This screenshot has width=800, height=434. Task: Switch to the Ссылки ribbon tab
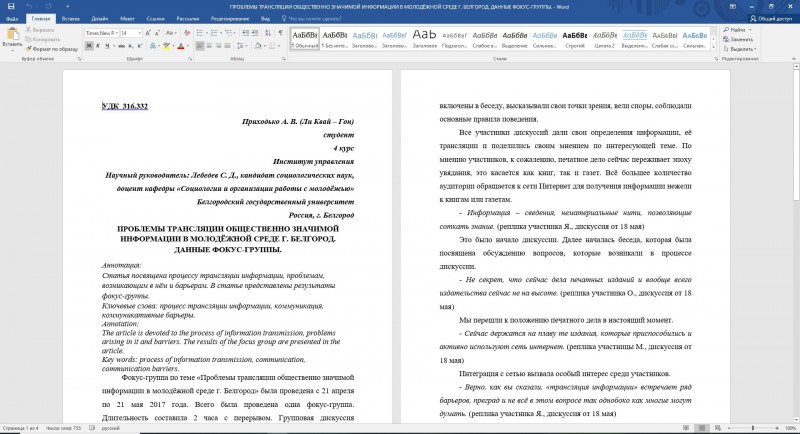(156, 19)
